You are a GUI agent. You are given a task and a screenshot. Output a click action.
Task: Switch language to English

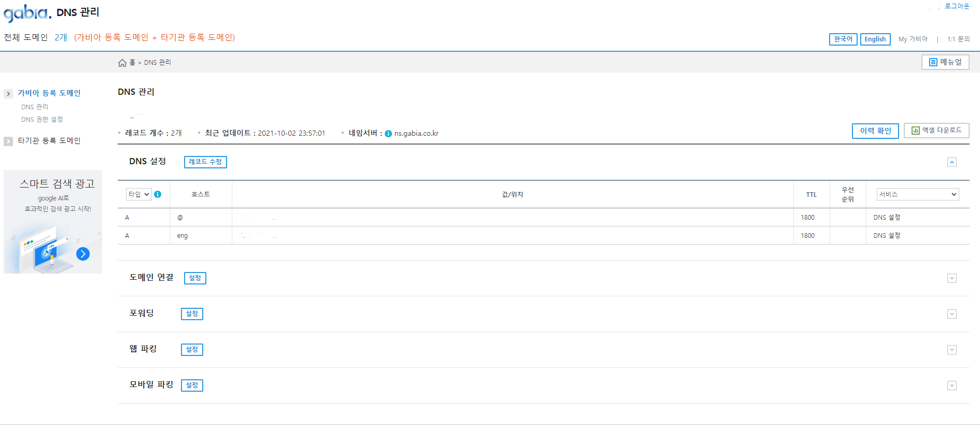click(875, 39)
